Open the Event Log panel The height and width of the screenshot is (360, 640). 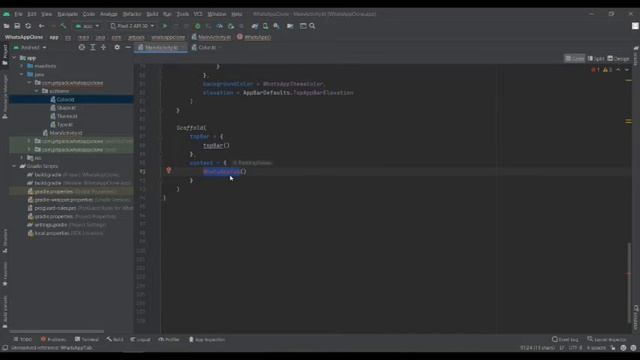pos(565,340)
